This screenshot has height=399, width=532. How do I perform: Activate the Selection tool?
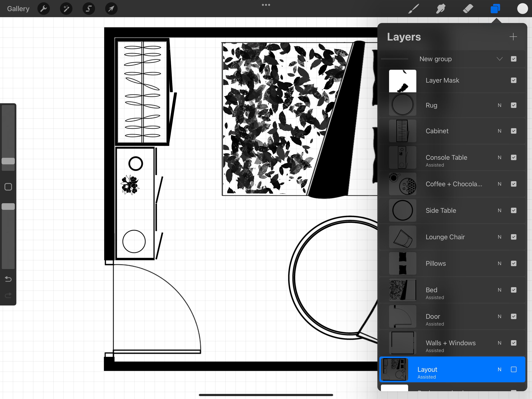click(x=89, y=9)
